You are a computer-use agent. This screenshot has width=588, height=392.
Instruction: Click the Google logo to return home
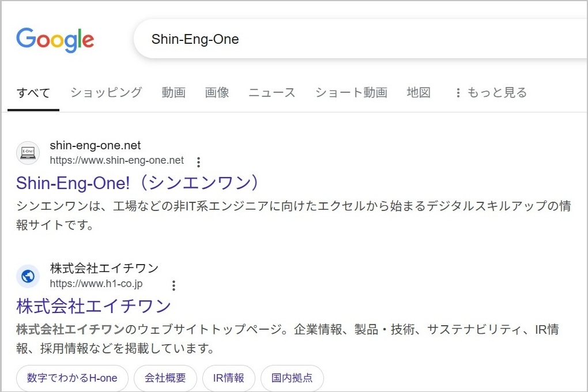click(55, 39)
